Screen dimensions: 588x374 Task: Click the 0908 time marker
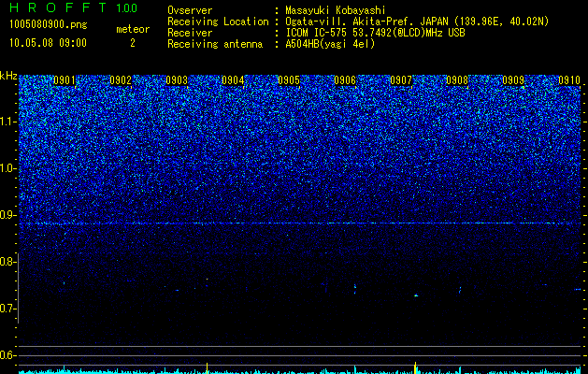click(x=457, y=80)
